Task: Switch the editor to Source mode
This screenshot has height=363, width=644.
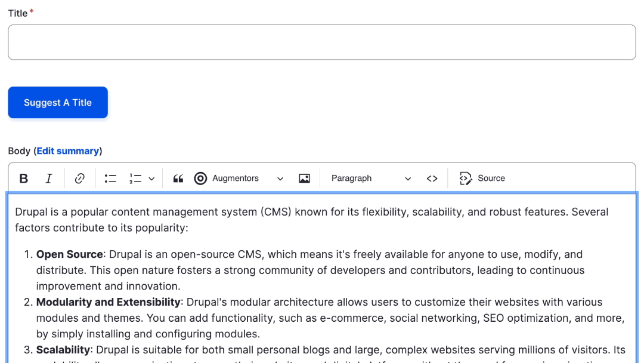Action: [x=482, y=179]
